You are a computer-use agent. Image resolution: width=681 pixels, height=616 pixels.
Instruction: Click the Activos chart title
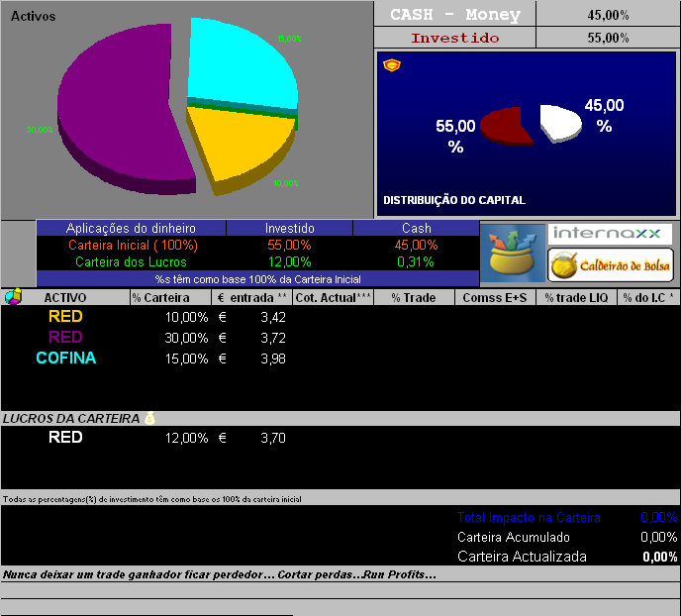33,17
